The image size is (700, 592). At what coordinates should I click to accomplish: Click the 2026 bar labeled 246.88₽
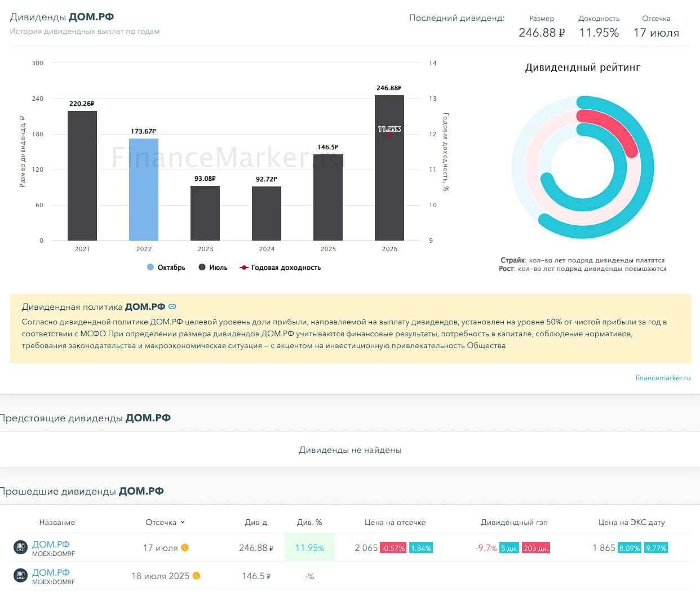click(389, 168)
